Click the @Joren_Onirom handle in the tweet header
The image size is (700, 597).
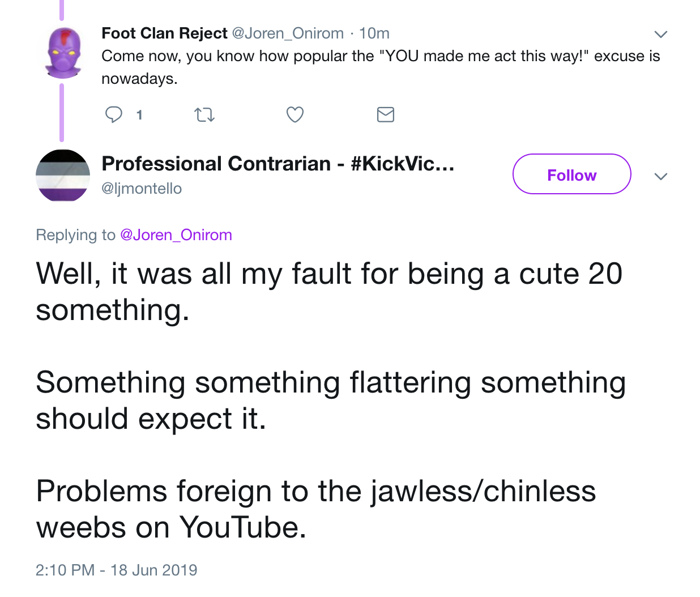tap(288, 33)
